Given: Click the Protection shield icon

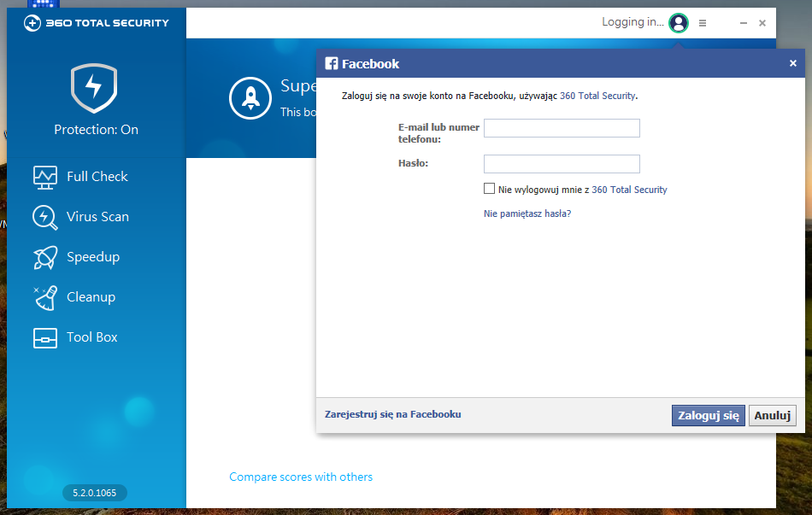Looking at the screenshot, I should tap(94, 88).
